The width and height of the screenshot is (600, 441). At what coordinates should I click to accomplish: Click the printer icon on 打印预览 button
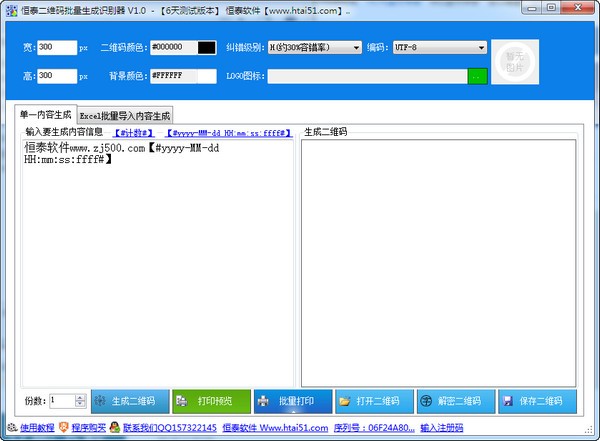point(181,401)
